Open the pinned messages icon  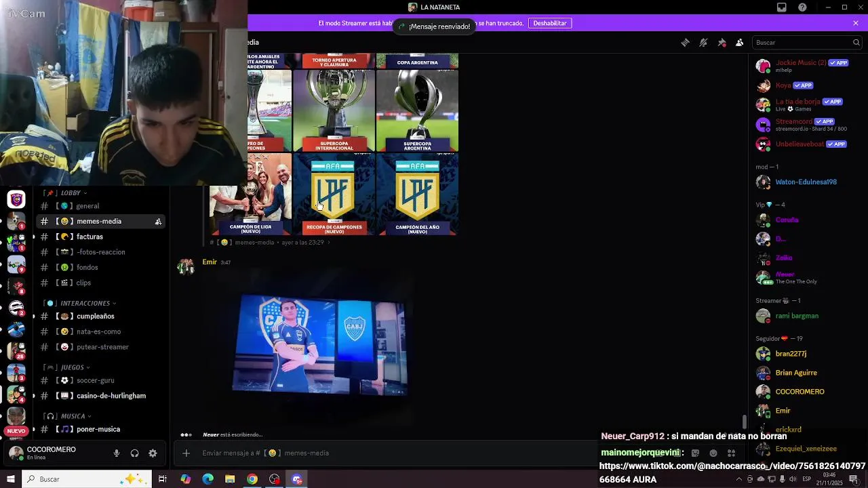[x=722, y=42]
